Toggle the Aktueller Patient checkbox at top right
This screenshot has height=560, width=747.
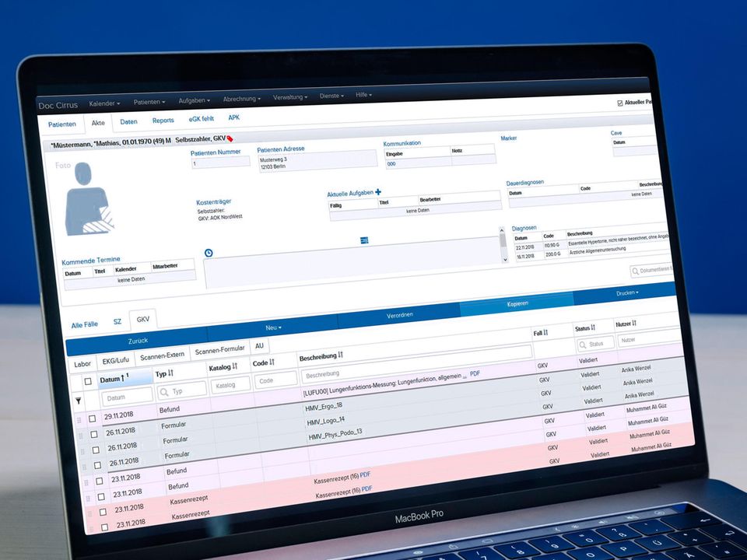(619, 103)
